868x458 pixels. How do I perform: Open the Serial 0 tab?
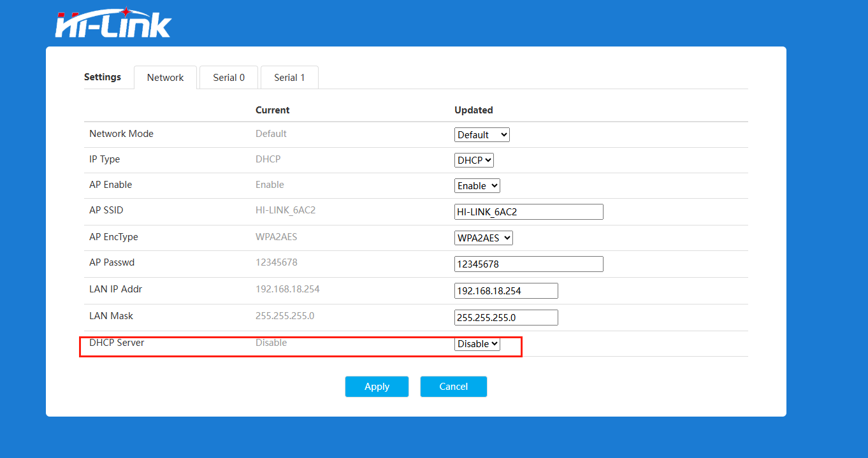[x=229, y=77]
